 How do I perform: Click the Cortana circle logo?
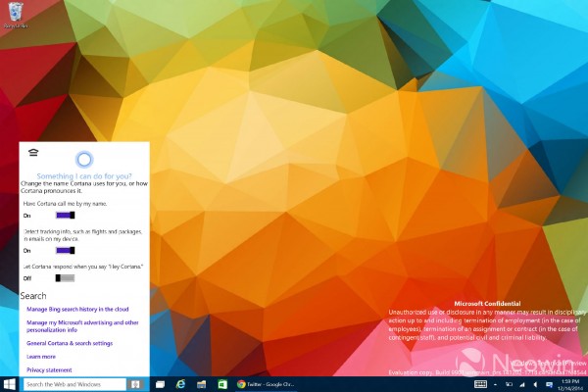(x=83, y=159)
